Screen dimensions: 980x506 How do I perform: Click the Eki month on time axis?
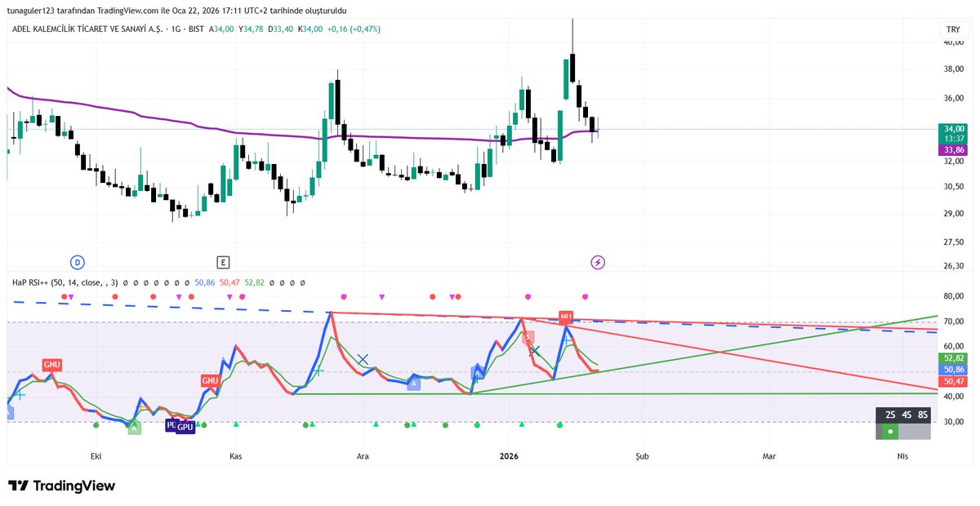coord(95,456)
